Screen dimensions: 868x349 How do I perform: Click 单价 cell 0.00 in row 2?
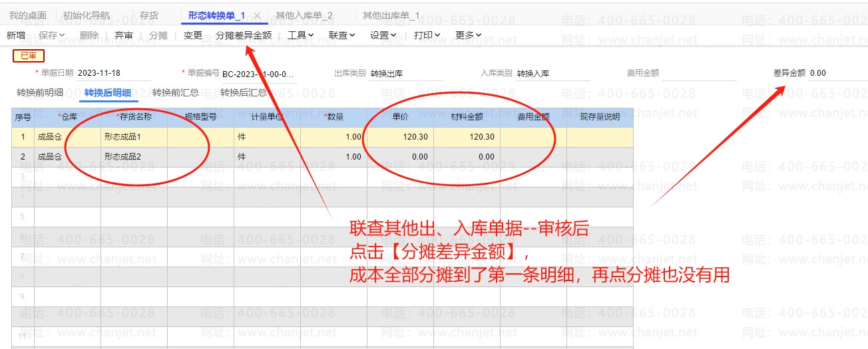(400, 157)
